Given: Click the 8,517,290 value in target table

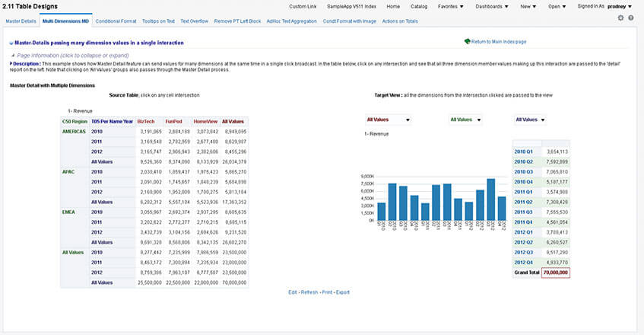Looking at the screenshot, I should click(557, 252).
